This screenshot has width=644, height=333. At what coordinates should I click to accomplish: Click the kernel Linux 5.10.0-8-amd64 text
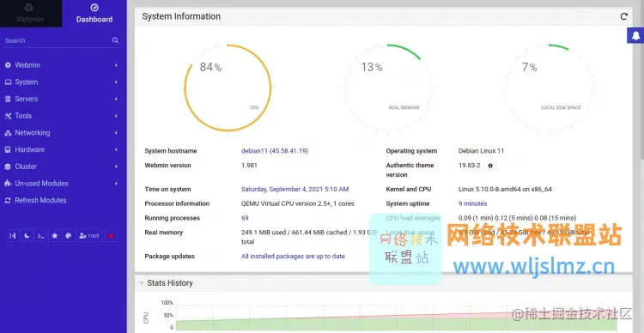505,190
